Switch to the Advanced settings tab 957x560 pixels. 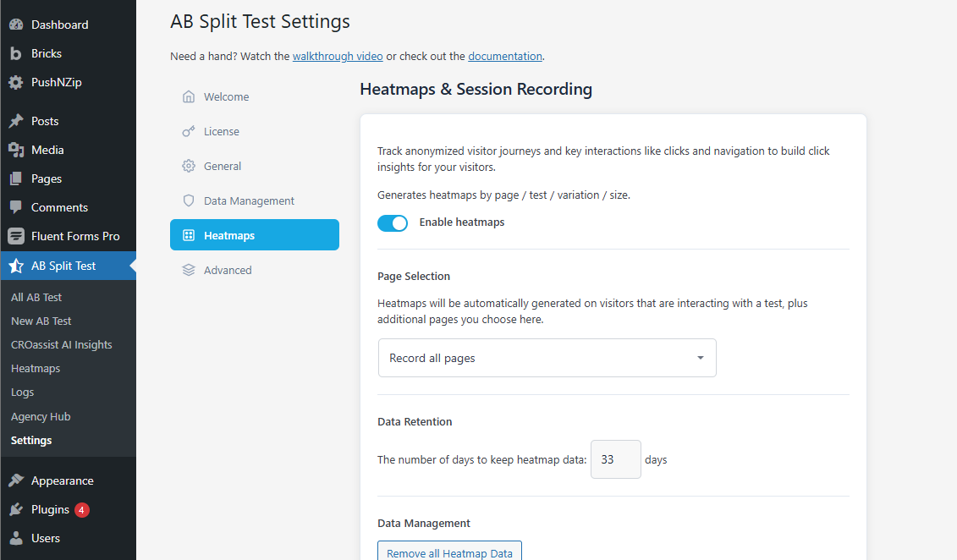point(228,270)
